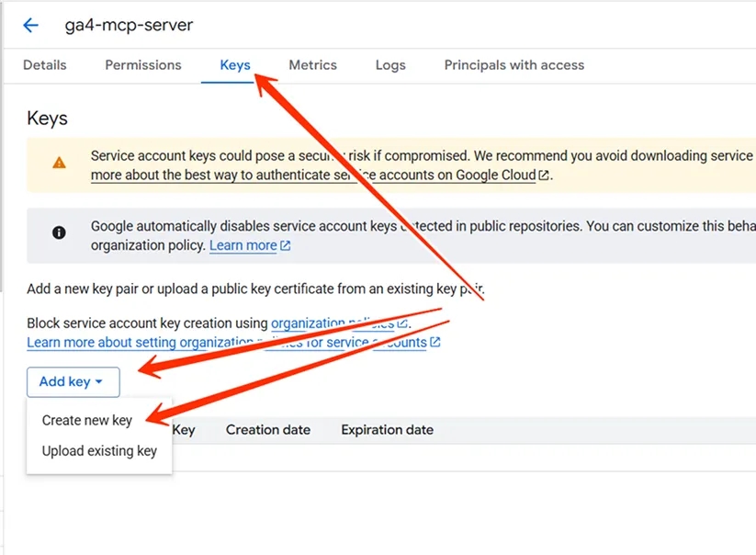Screen dimensions: 756x555
Task: Expand the Add key dropdown
Action: [73, 382]
